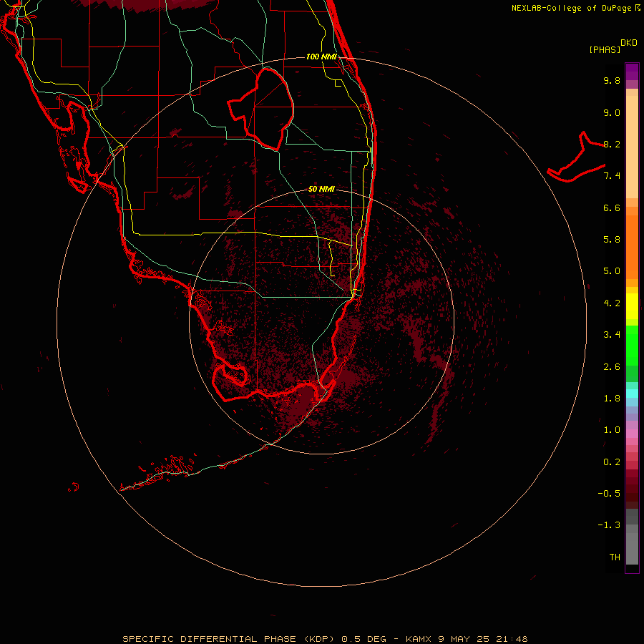Screen dimensions: 644x644
Task: Select the 1.8 scale label
Action: pyautogui.click(x=612, y=399)
